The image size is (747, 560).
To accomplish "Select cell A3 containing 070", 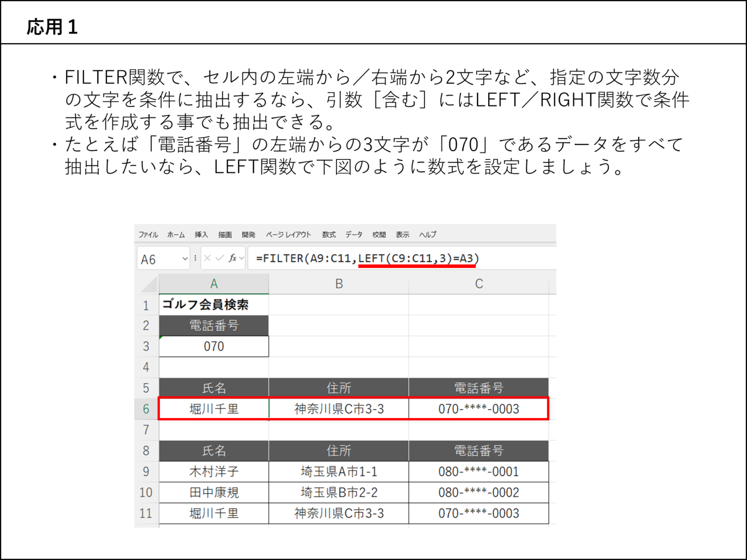I will [213, 346].
